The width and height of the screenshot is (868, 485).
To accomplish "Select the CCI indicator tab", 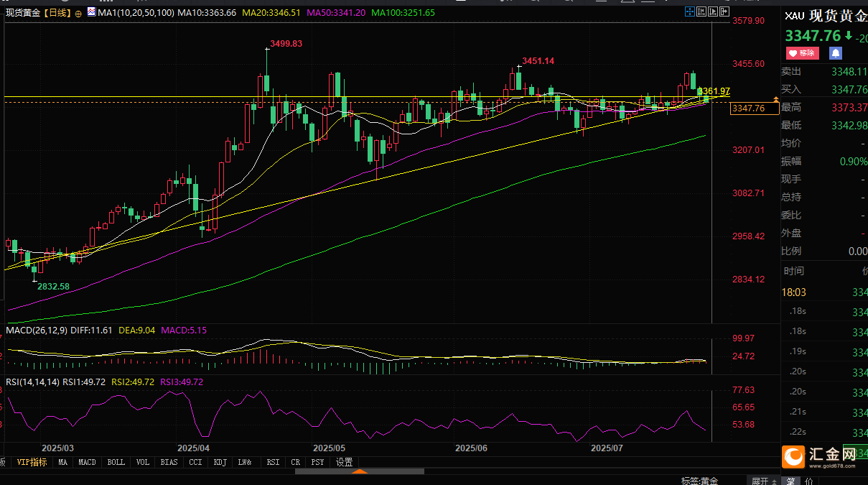I will 195,462.
